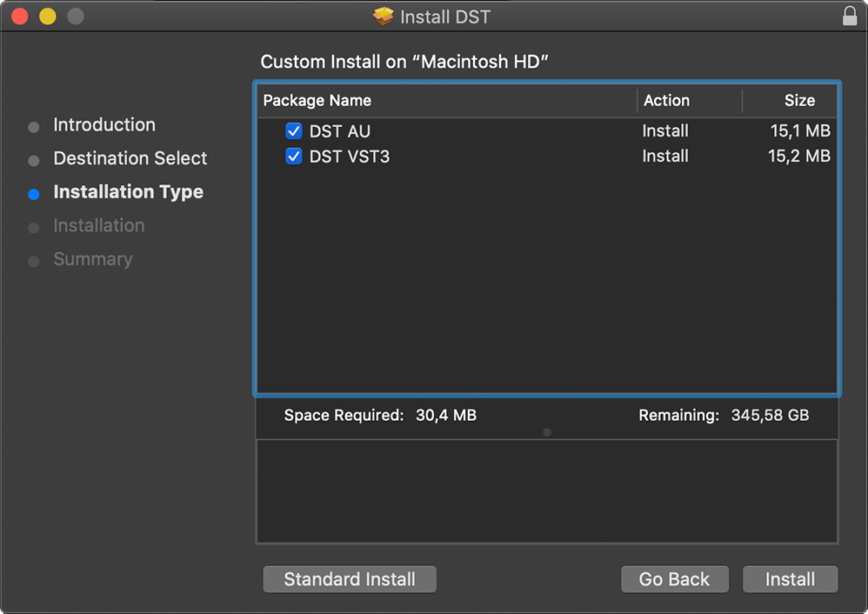Click the yellow minimize window button
Screen dimensions: 868x614
(48, 17)
